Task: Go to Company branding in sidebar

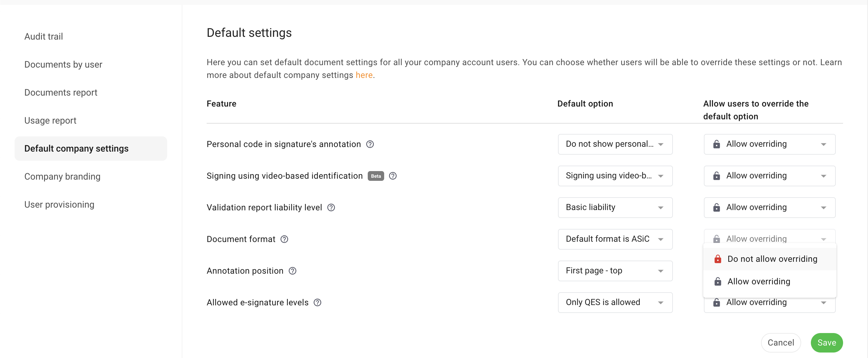Action: point(62,177)
